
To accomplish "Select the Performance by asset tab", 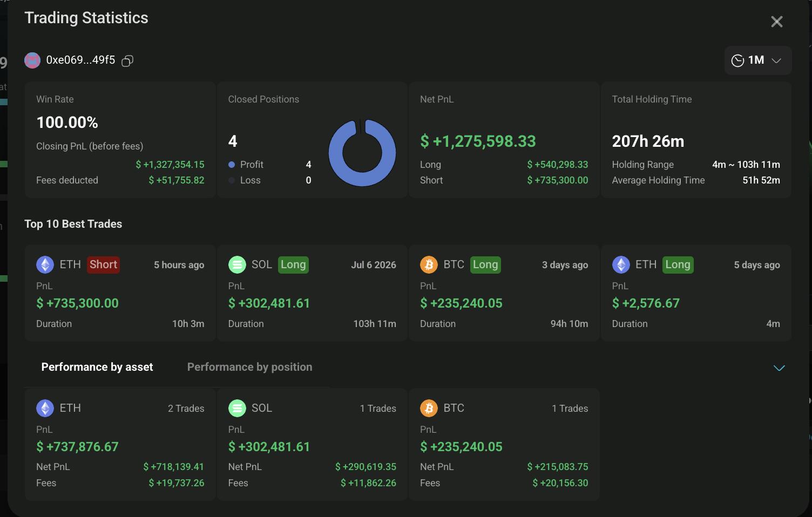I will click(x=97, y=367).
